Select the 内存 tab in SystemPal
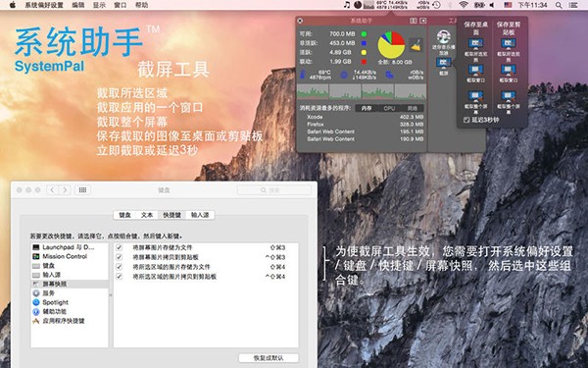Screen dimensions: 588x368 pyautogui.click(x=367, y=108)
